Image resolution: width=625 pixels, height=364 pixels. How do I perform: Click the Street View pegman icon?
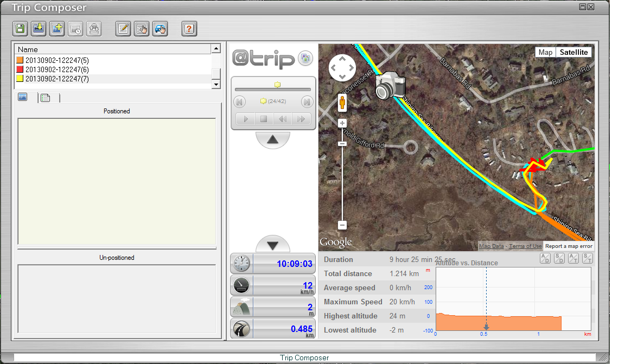342,103
